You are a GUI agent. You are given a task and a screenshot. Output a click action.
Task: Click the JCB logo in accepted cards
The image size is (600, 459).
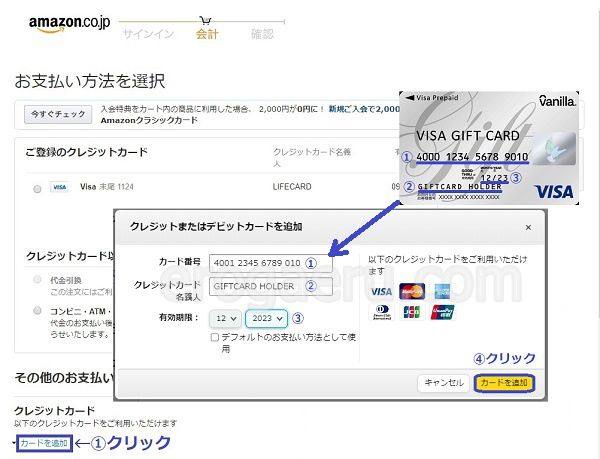pos(412,312)
